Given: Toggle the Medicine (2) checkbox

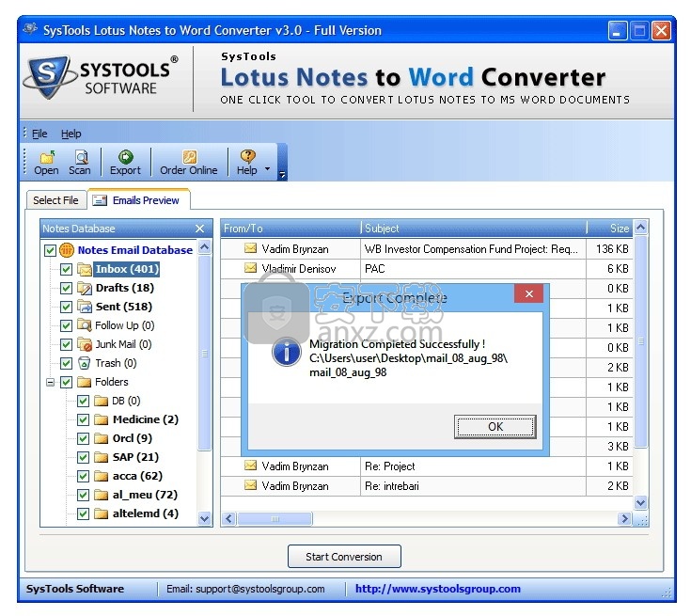Looking at the screenshot, I should pyautogui.click(x=83, y=419).
